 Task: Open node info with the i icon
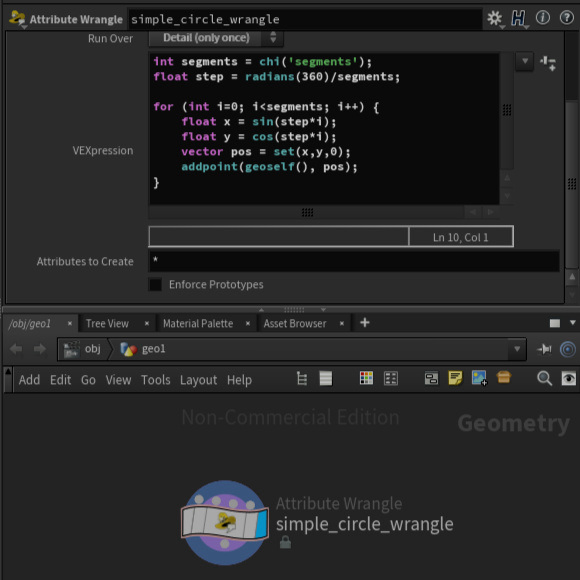pos(543,18)
